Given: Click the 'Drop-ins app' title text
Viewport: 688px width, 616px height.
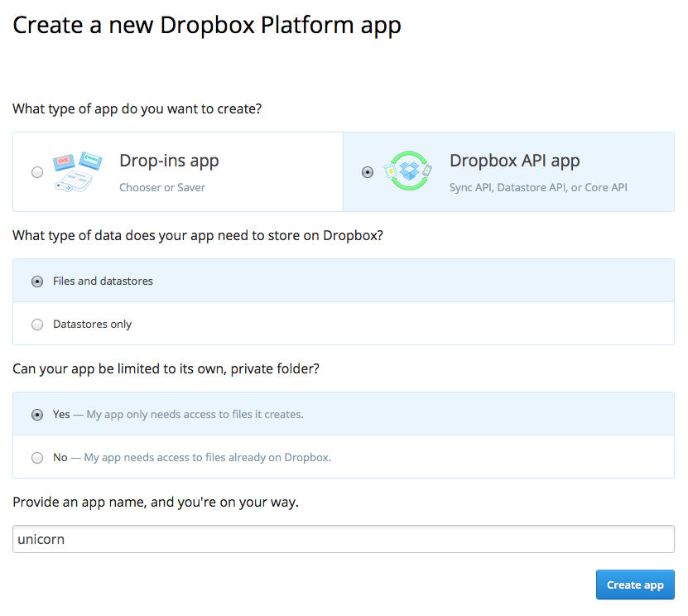Looking at the screenshot, I should coord(169,161).
